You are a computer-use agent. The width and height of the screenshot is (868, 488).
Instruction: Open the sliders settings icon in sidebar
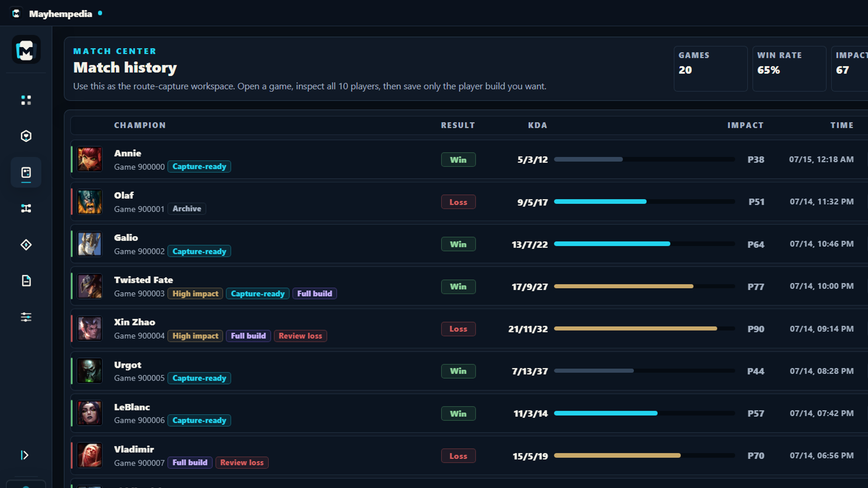tap(26, 317)
